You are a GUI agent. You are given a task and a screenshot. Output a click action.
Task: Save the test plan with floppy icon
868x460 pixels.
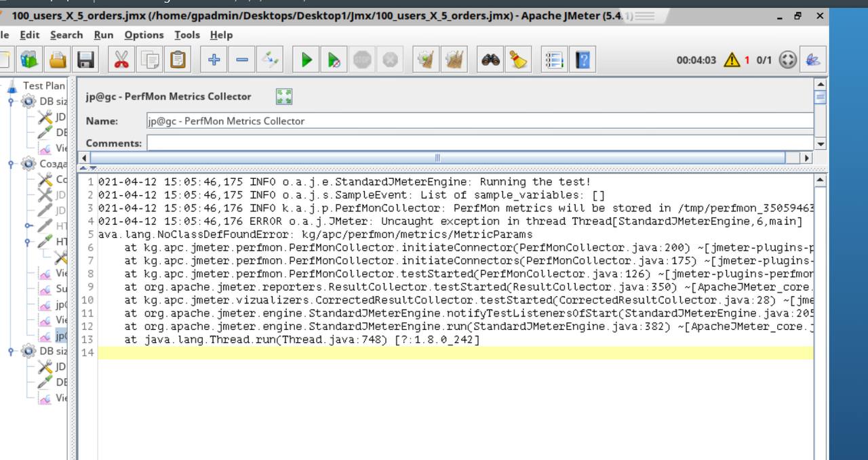pyautogui.click(x=85, y=60)
